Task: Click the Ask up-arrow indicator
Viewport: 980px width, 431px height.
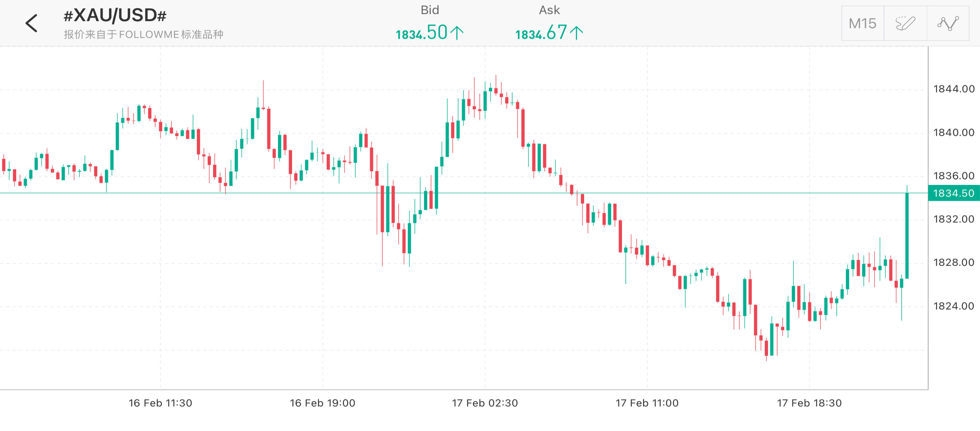Action: click(576, 33)
